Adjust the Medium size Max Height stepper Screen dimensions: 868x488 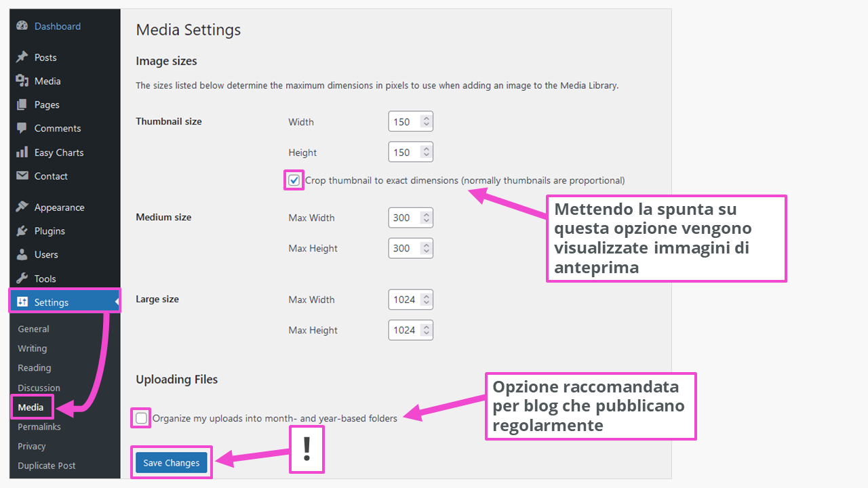click(426, 248)
